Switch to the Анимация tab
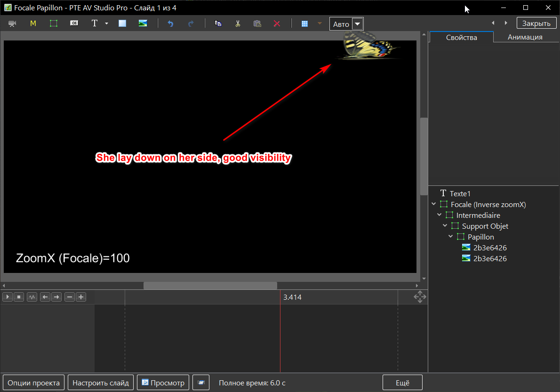Image resolution: width=560 pixels, height=392 pixels. pyautogui.click(x=525, y=37)
